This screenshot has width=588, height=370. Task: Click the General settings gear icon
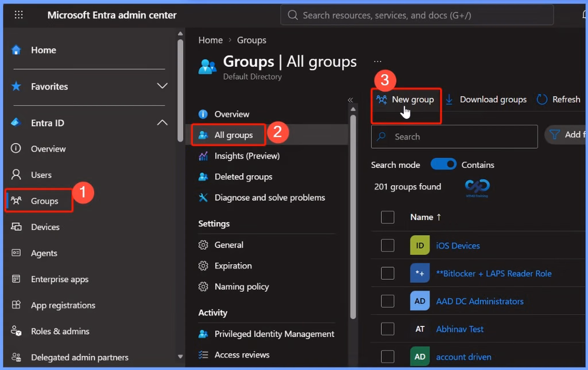pyautogui.click(x=203, y=245)
